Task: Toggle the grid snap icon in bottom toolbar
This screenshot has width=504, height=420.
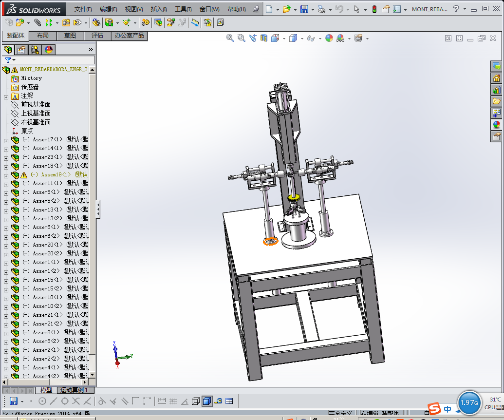Action: pyautogui.click(x=173, y=401)
